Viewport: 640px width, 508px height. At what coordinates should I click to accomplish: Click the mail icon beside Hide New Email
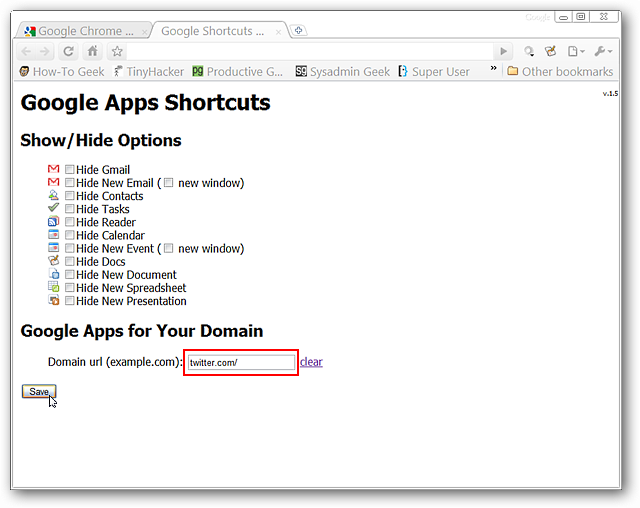point(53,182)
